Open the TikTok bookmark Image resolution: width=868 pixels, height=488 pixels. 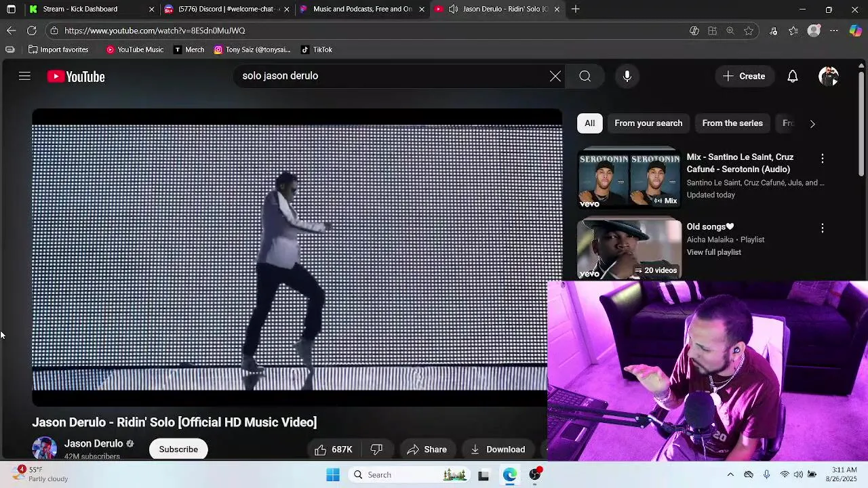[317, 49]
